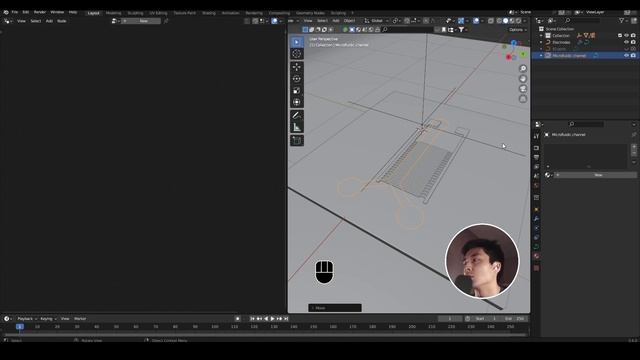Switch to the Modeling workspace tab

click(x=113, y=13)
